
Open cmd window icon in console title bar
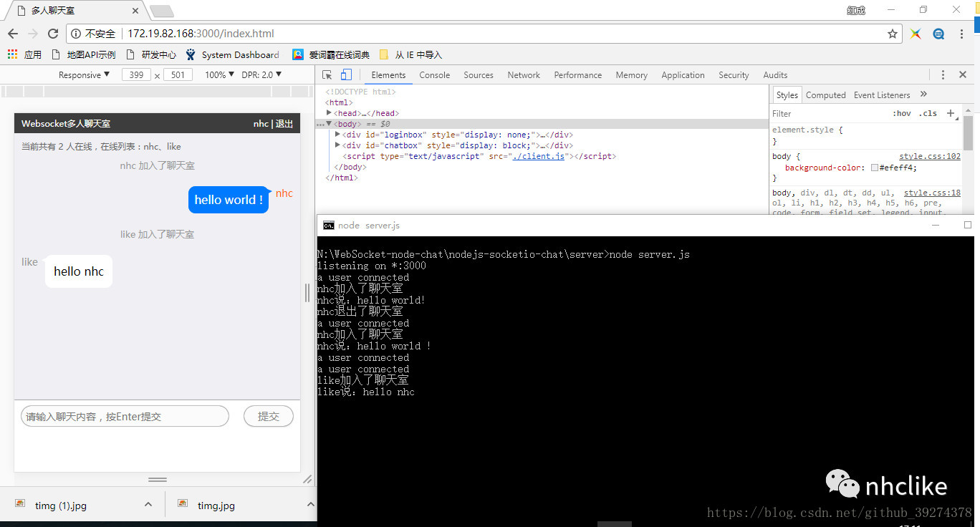(328, 225)
